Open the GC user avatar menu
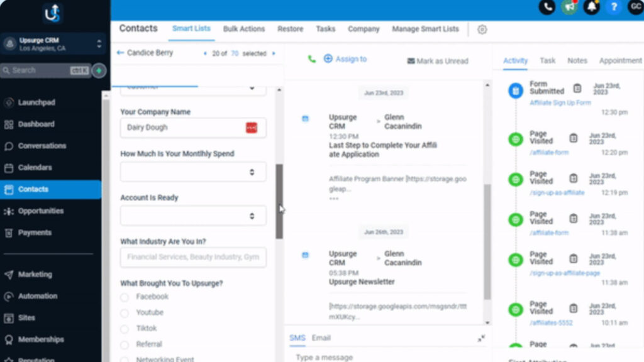 635,7
